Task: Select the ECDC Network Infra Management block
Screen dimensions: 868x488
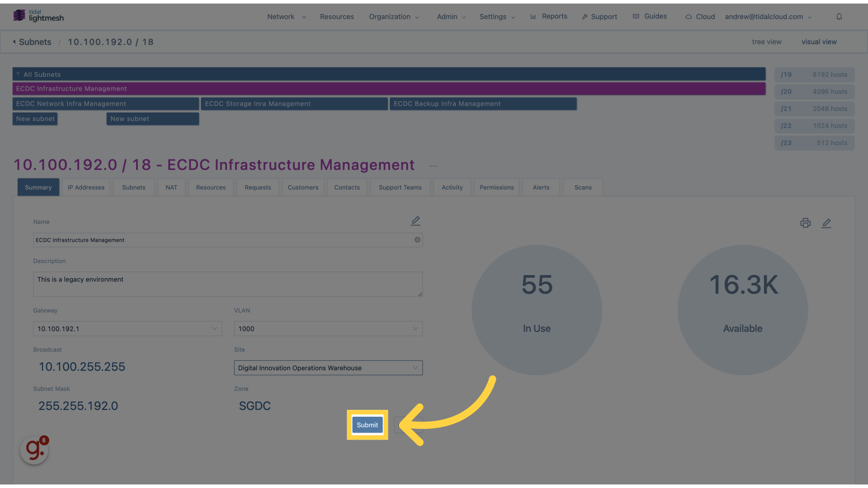Action: (x=105, y=103)
